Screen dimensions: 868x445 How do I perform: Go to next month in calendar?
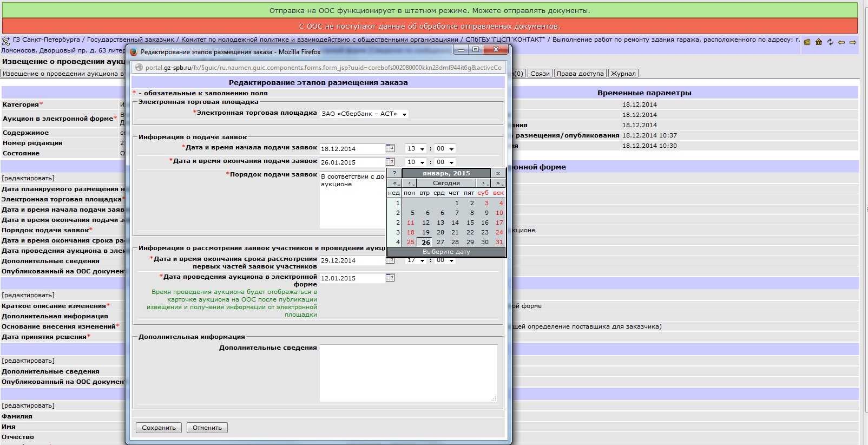coord(484,184)
